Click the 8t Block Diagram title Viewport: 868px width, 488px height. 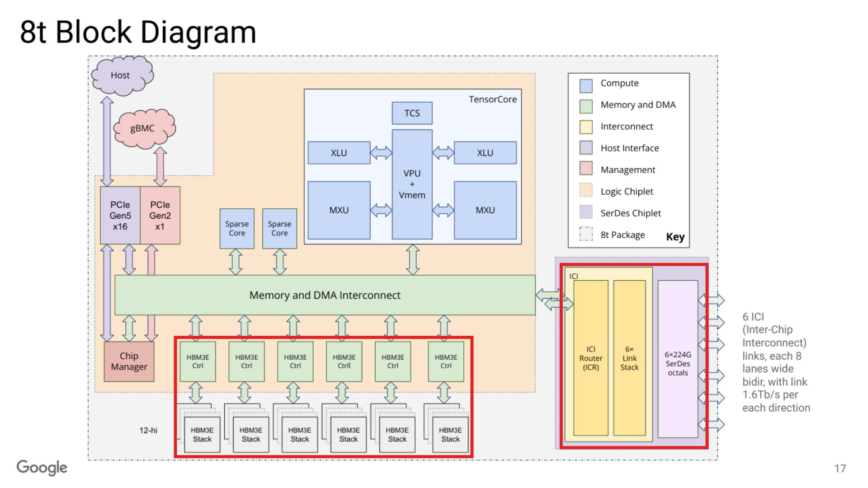[x=138, y=33]
